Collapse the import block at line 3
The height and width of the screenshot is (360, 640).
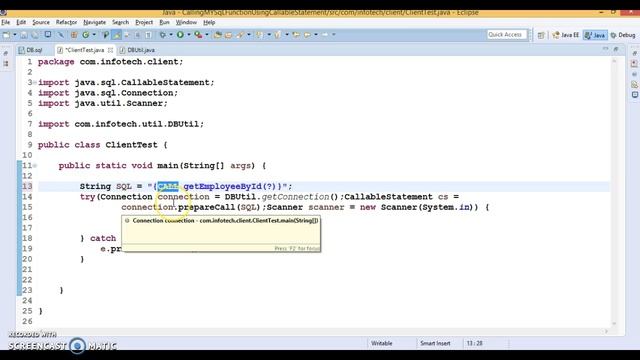point(35,83)
